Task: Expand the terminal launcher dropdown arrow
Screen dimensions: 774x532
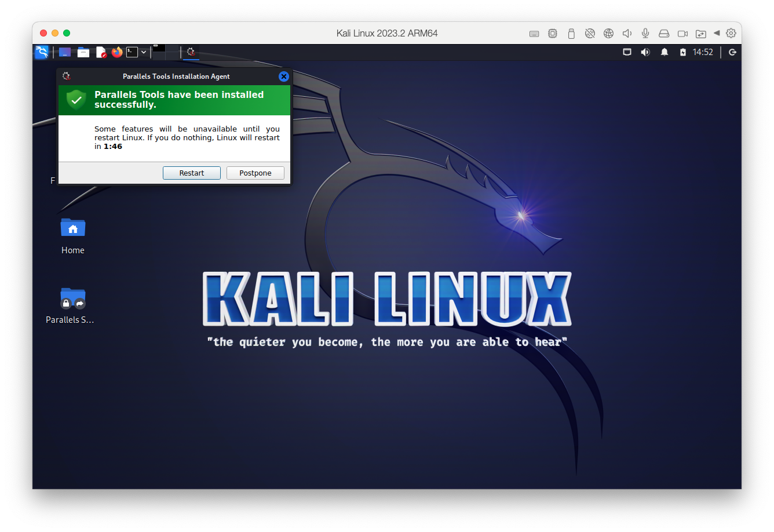Action: (x=144, y=52)
